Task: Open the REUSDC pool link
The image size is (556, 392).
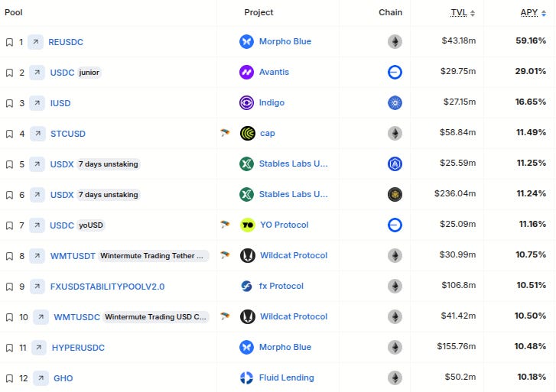Action: (66, 42)
